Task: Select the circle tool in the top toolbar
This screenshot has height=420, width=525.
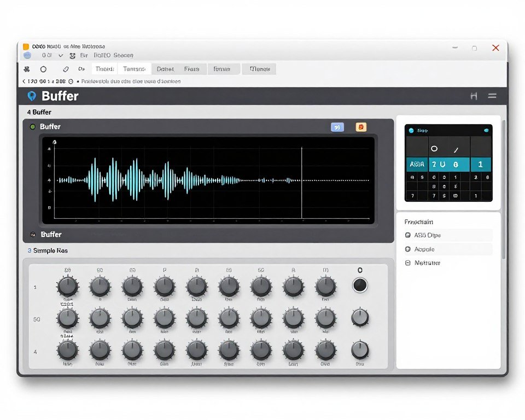Action: pos(43,69)
